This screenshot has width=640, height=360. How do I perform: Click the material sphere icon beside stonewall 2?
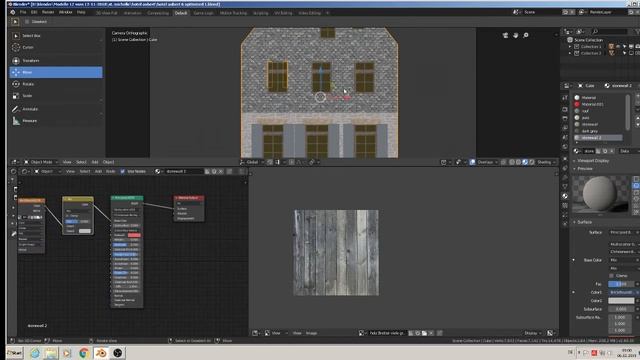click(607, 86)
